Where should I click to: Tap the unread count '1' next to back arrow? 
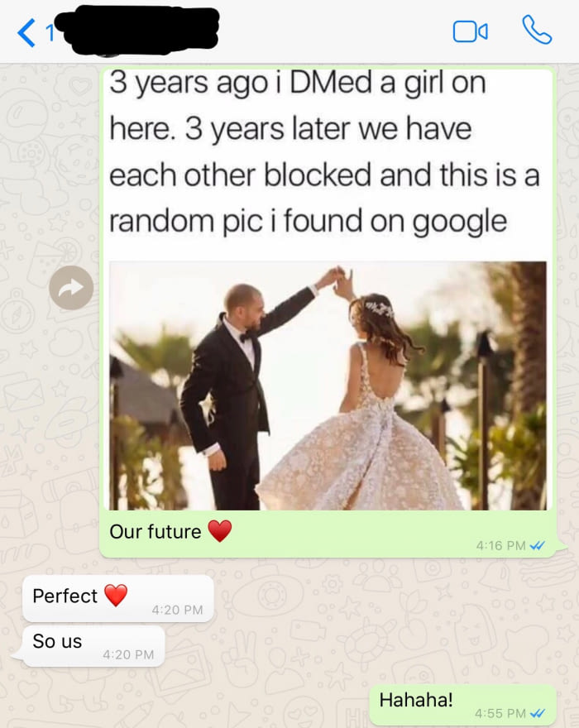(50, 33)
